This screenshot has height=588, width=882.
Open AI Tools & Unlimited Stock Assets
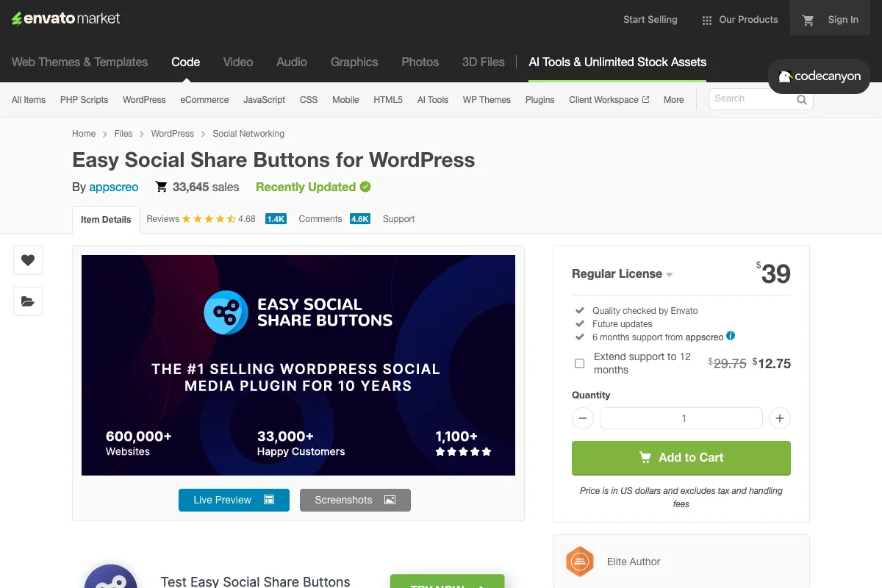coord(617,62)
